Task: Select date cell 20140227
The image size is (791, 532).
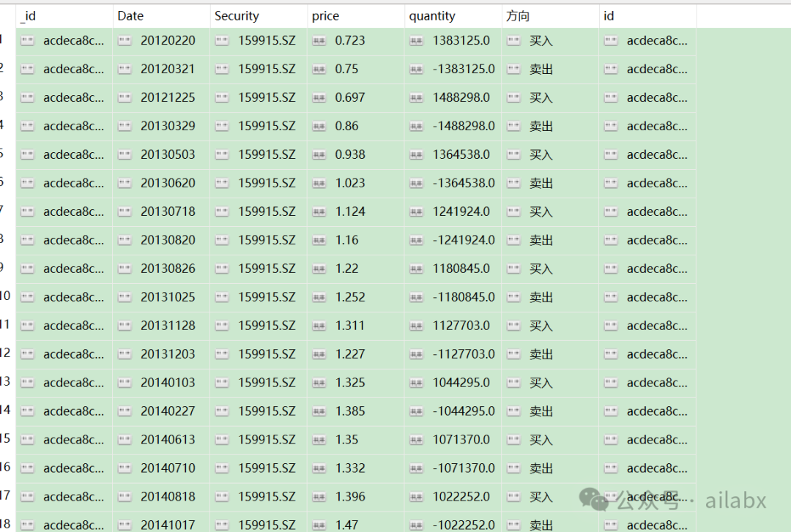Action: coord(168,411)
